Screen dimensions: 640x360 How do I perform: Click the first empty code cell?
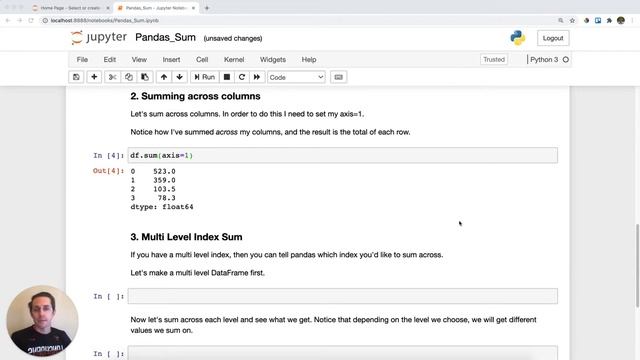point(342,296)
